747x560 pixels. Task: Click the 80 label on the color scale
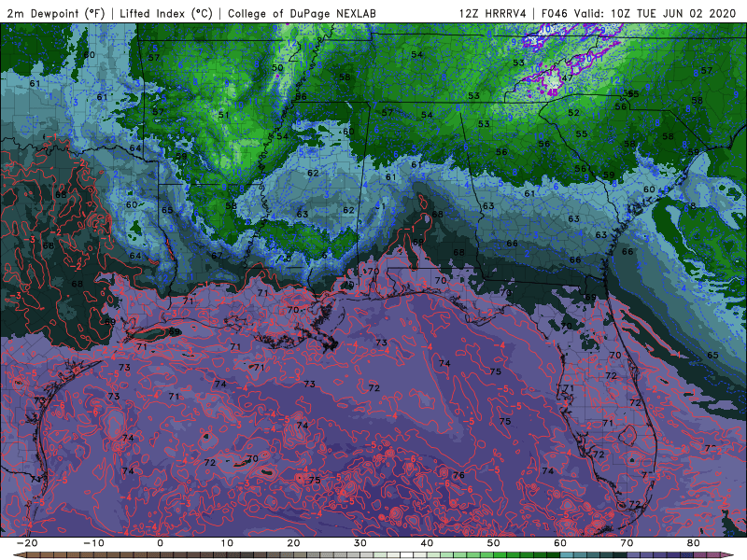[694, 543]
